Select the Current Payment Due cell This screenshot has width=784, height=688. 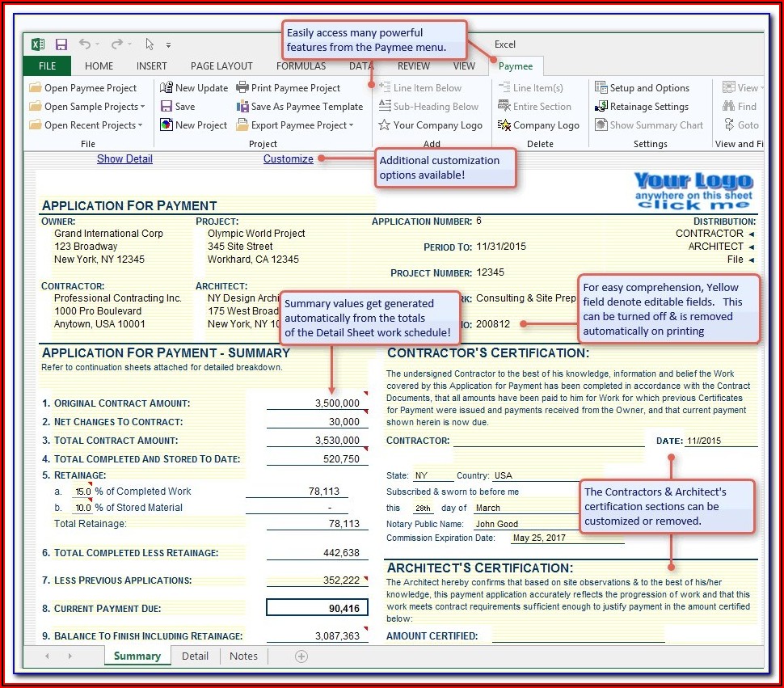tap(317, 608)
